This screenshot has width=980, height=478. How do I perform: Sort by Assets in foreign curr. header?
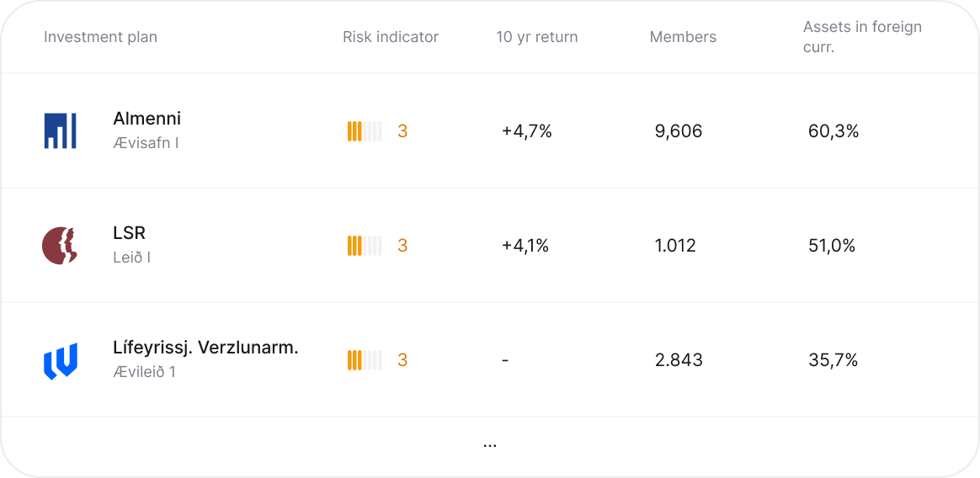pyautogui.click(x=862, y=37)
